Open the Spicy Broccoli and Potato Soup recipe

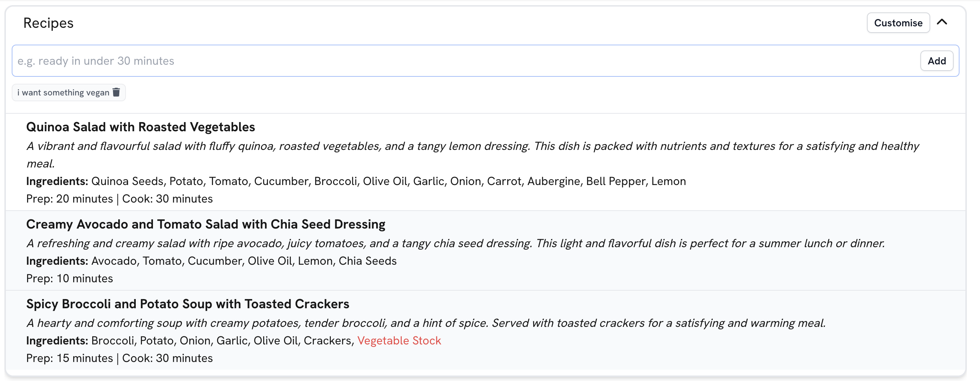(x=188, y=304)
